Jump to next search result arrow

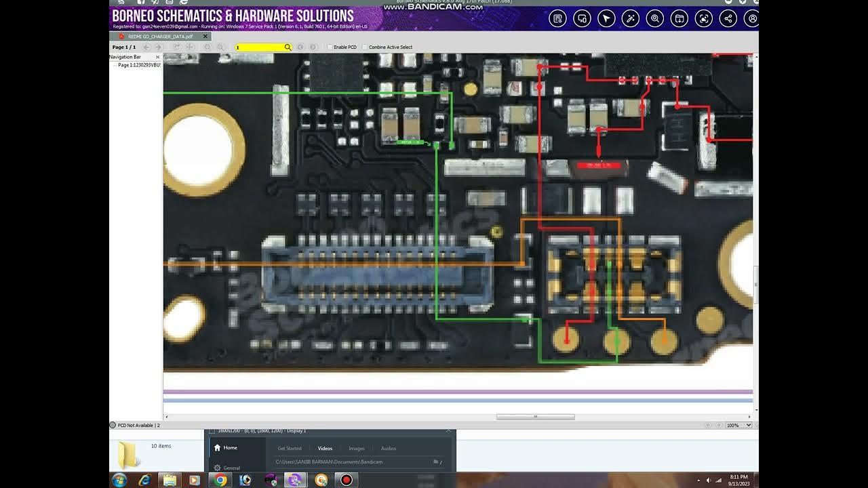313,47
